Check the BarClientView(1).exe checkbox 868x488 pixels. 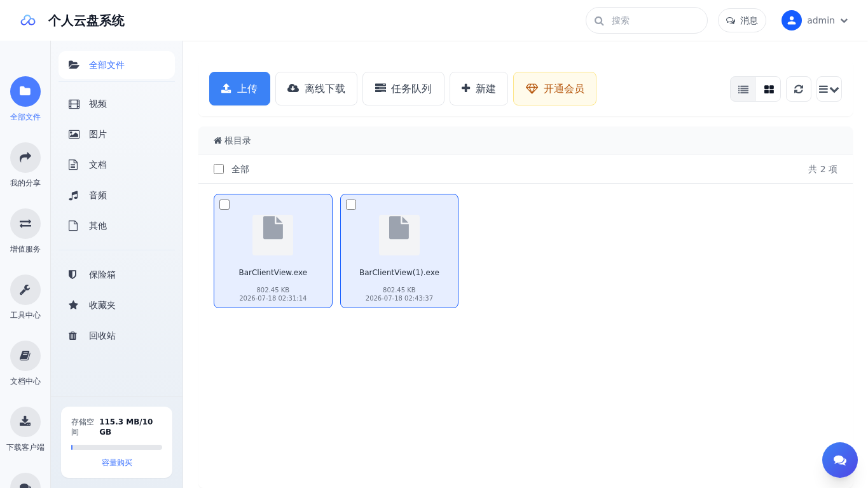click(351, 205)
